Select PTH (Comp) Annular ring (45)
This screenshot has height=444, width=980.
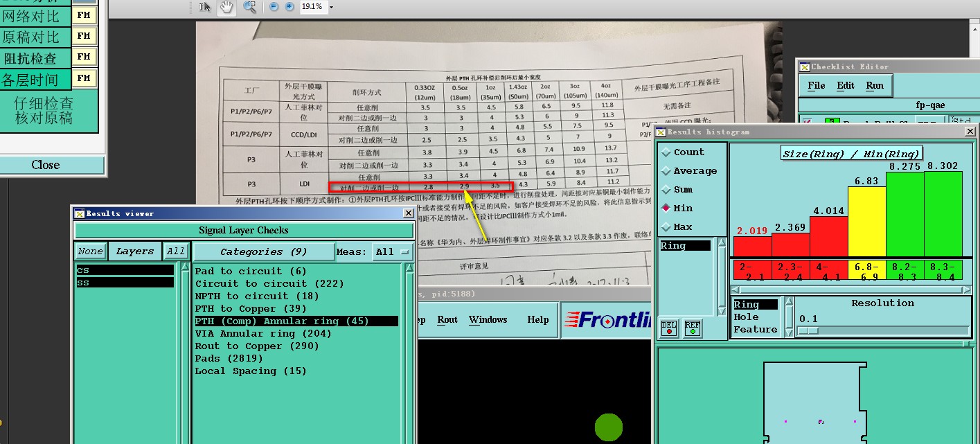coord(296,321)
